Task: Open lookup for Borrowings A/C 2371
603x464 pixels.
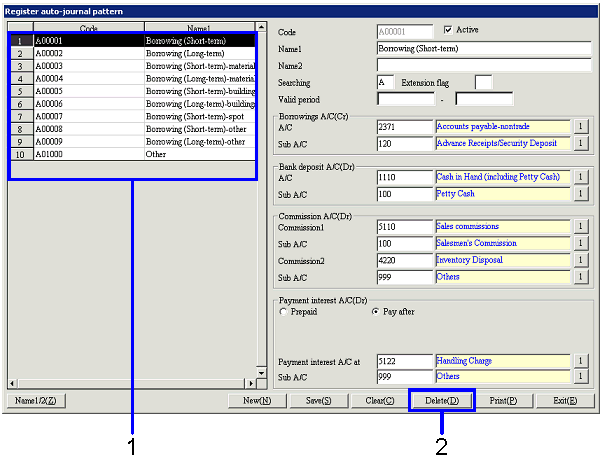Action: 579,127
